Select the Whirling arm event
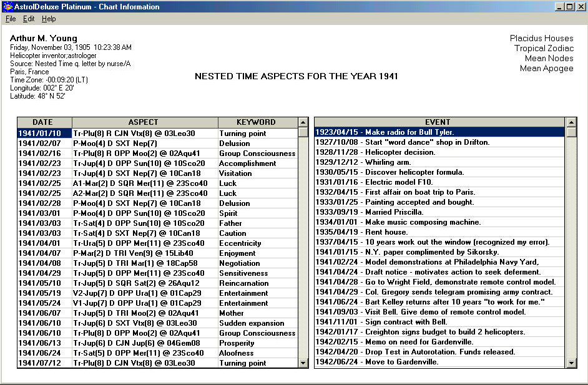The image size is (588, 385). point(439,162)
